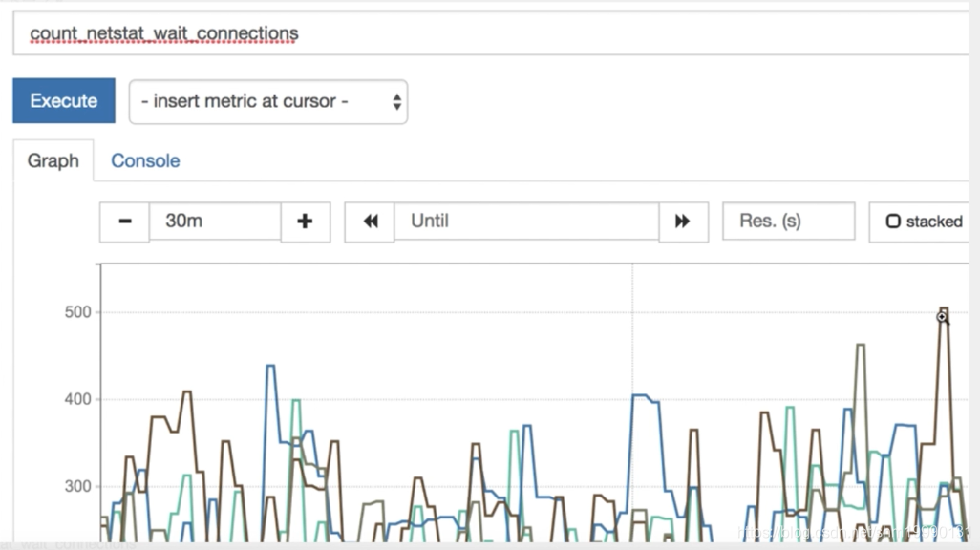Click the Until date input field
The image size is (980, 550).
coord(526,222)
